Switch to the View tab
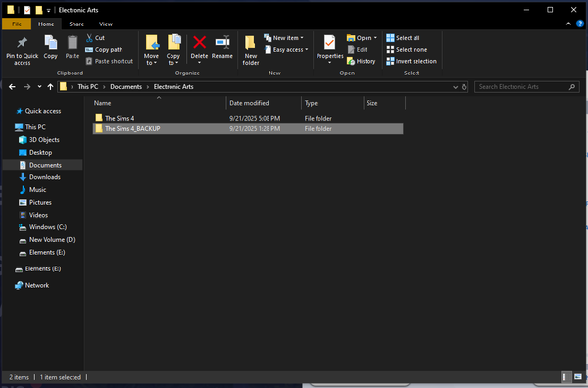Viewport: 588px width, 388px height. click(106, 24)
